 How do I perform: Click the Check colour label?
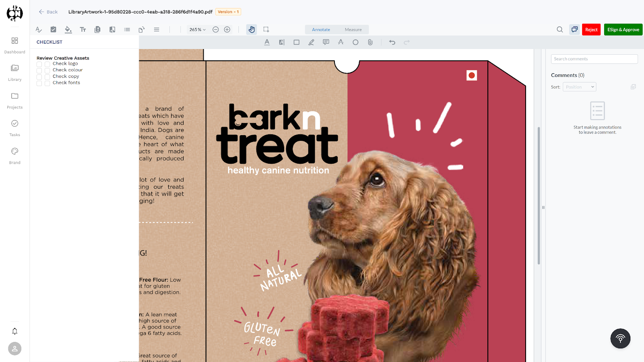pyautogui.click(x=68, y=70)
